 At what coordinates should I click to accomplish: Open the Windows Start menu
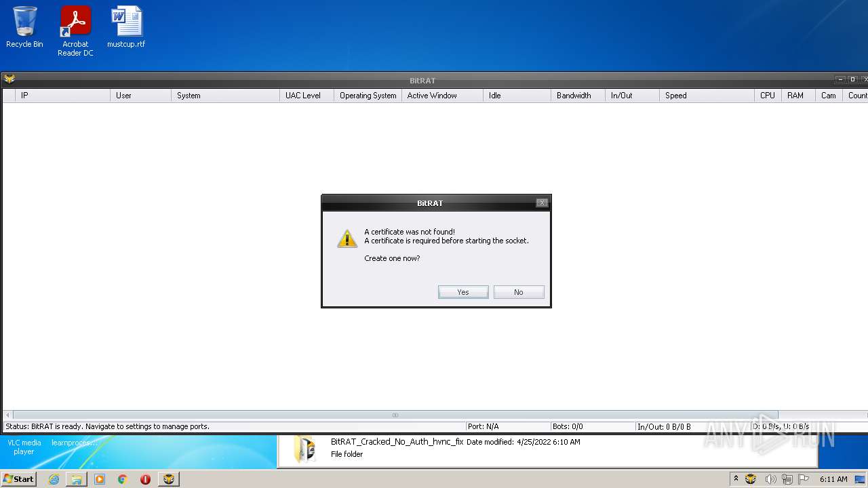click(18, 479)
